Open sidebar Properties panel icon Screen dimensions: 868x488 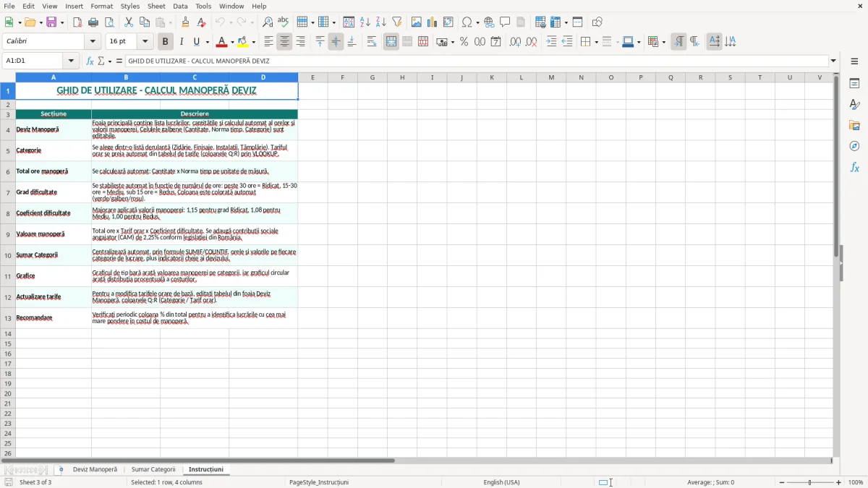pos(854,83)
